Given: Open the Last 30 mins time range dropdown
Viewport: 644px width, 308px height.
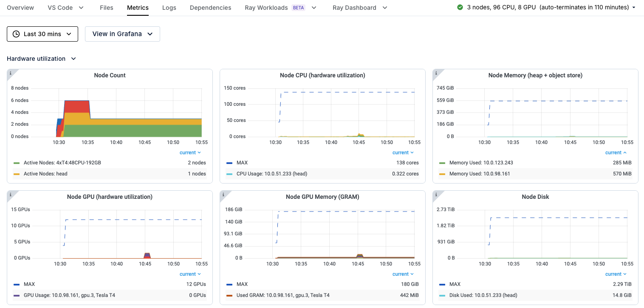Looking at the screenshot, I should click(x=42, y=34).
